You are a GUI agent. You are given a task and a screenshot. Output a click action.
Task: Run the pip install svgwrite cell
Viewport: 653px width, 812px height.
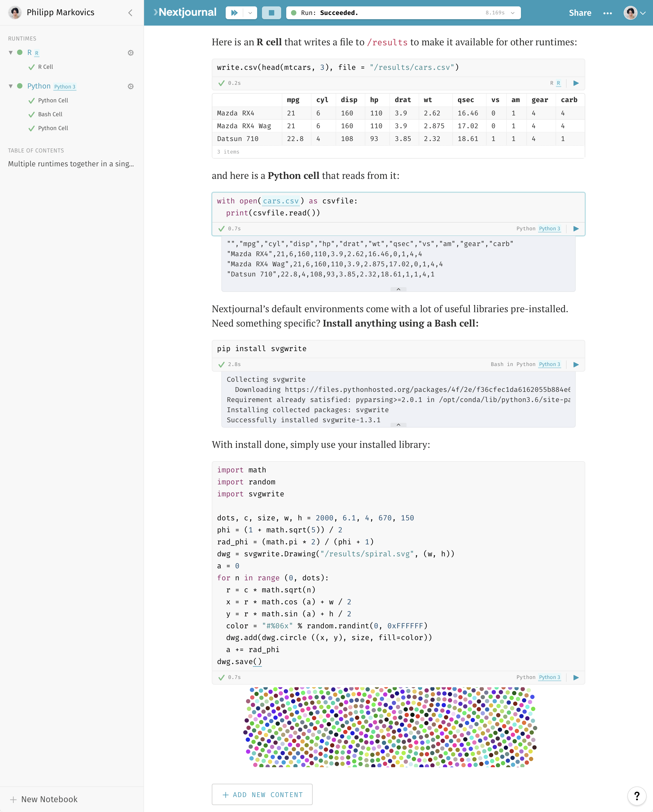pos(576,365)
